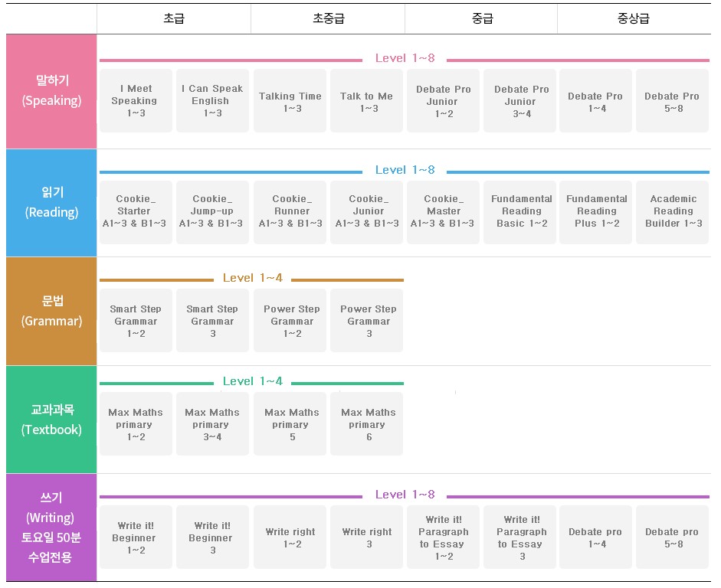
Task: Open the 쓰기 (Writing) category
Action: coord(51,528)
